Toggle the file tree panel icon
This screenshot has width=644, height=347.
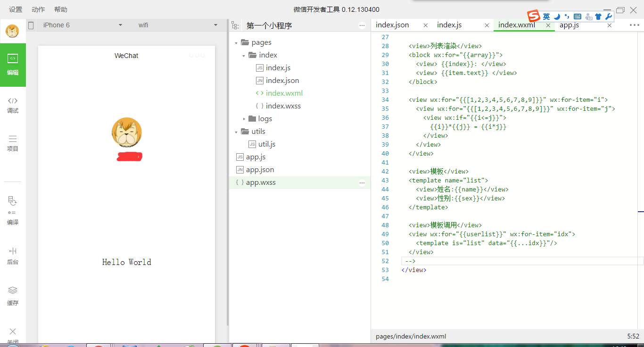[235, 25]
